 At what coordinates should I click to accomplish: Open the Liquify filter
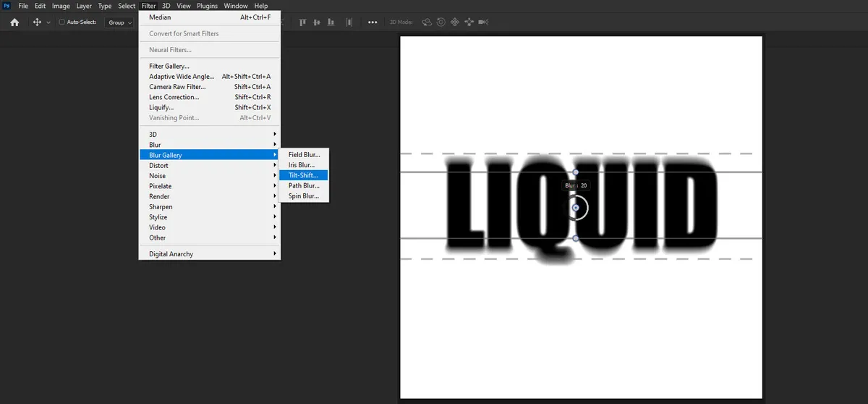point(210,108)
